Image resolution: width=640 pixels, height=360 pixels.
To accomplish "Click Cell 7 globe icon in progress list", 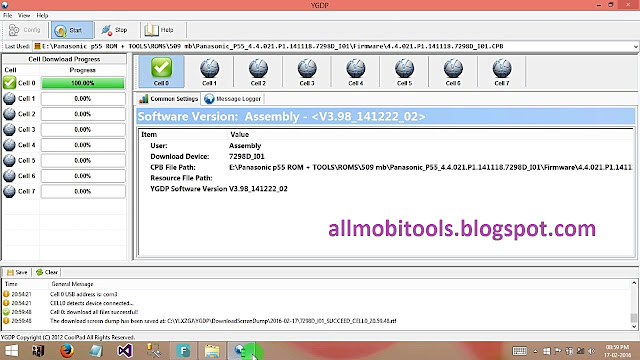I will [9, 191].
